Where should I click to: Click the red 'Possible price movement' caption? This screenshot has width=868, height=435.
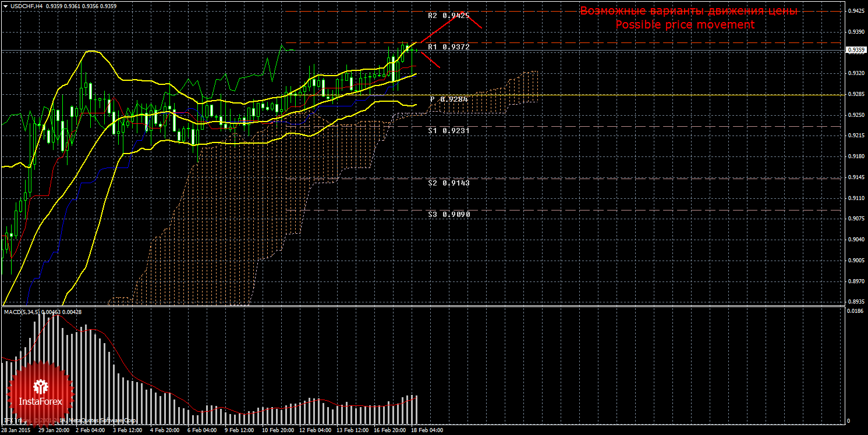pos(685,25)
